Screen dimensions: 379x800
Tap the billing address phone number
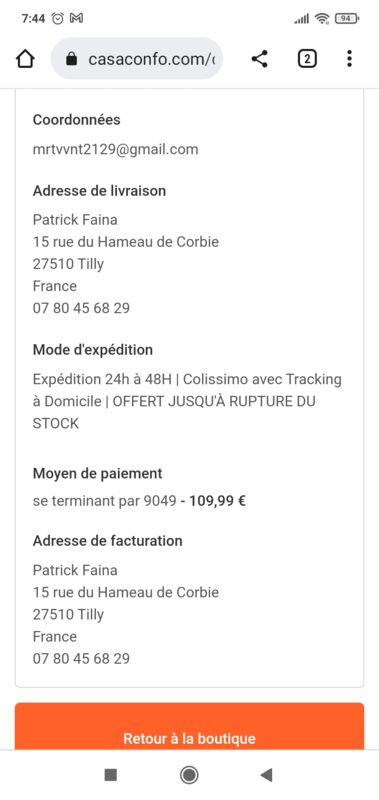click(x=81, y=659)
